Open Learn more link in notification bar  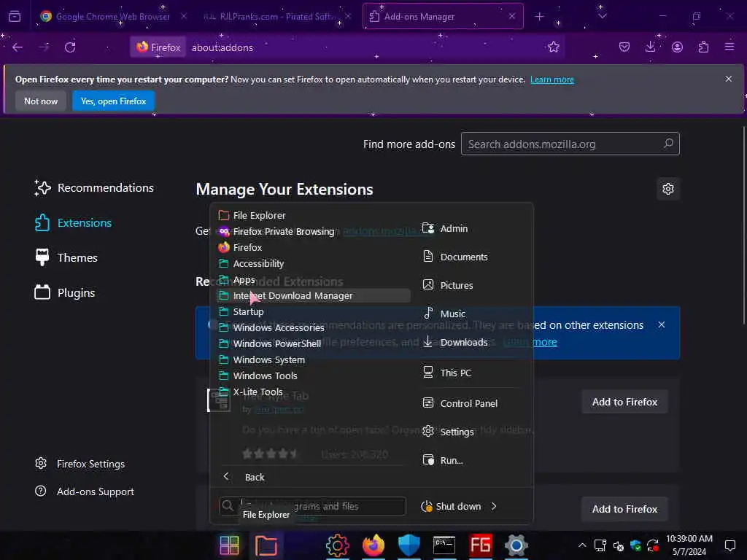click(552, 79)
